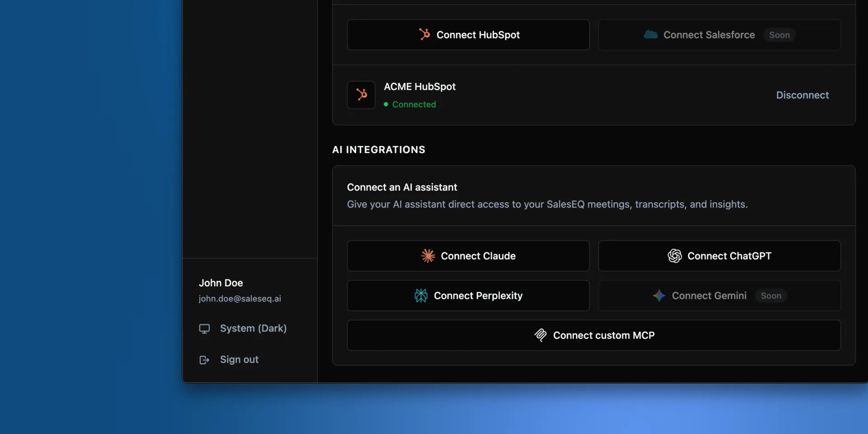868x434 pixels.
Task: Click the ACME HubSpot logo tile
Action: pos(361,95)
